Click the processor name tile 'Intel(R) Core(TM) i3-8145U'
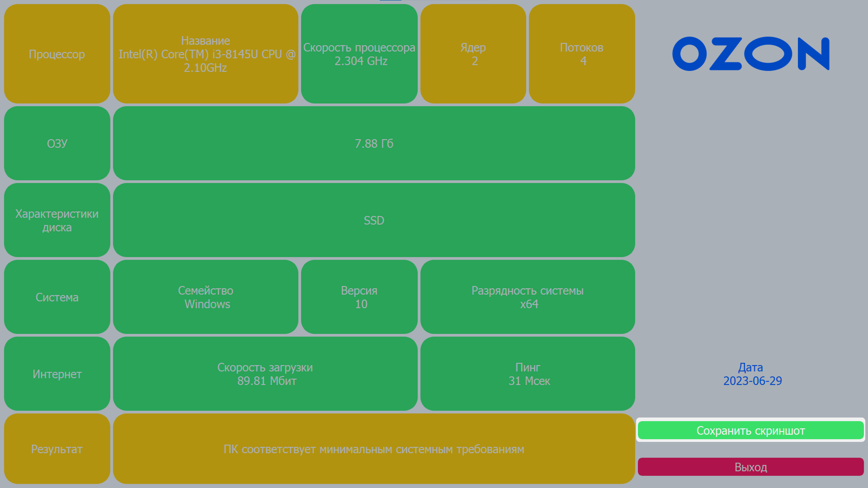The image size is (868, 488). (x=205, y=54)
